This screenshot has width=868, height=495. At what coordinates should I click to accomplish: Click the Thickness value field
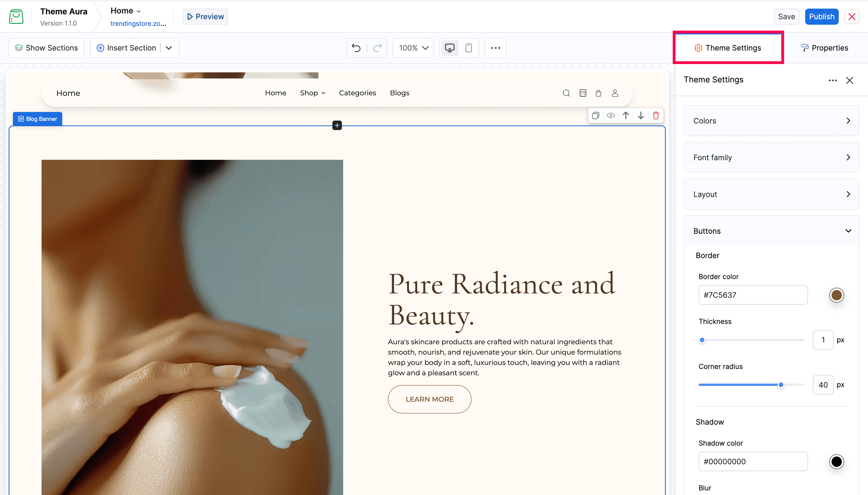pyautogui.click(x=823, y=340)
